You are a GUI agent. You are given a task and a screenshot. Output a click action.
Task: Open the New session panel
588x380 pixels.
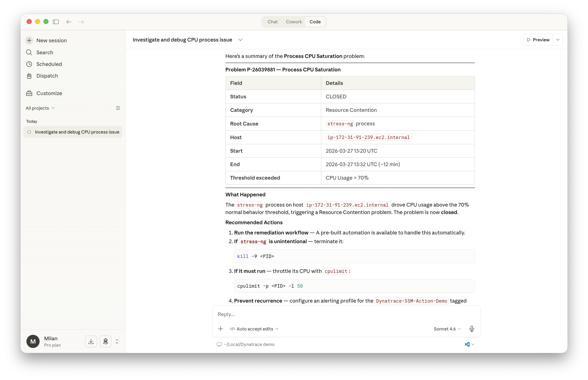click(x=51, y=40)
